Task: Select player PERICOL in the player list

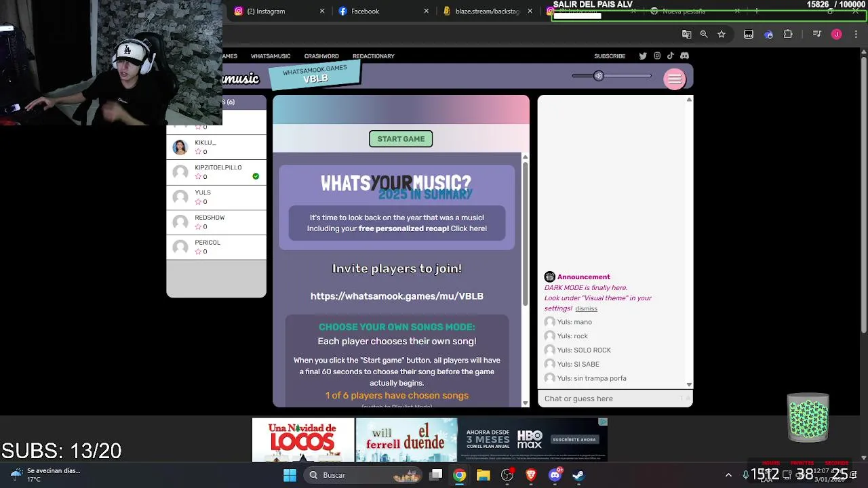Action: tap(216, 247)
